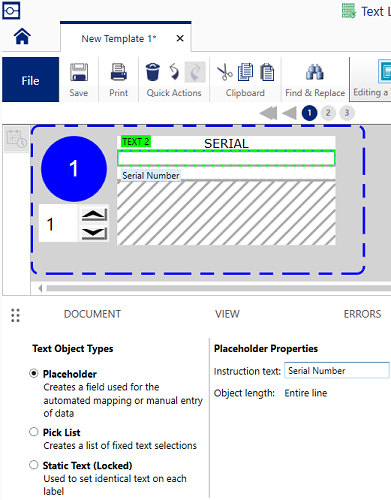Image resolution: width=391 pixels, height=500 pixels.
Task: Click the Undo arrow icon
Action: coord(174,72)
